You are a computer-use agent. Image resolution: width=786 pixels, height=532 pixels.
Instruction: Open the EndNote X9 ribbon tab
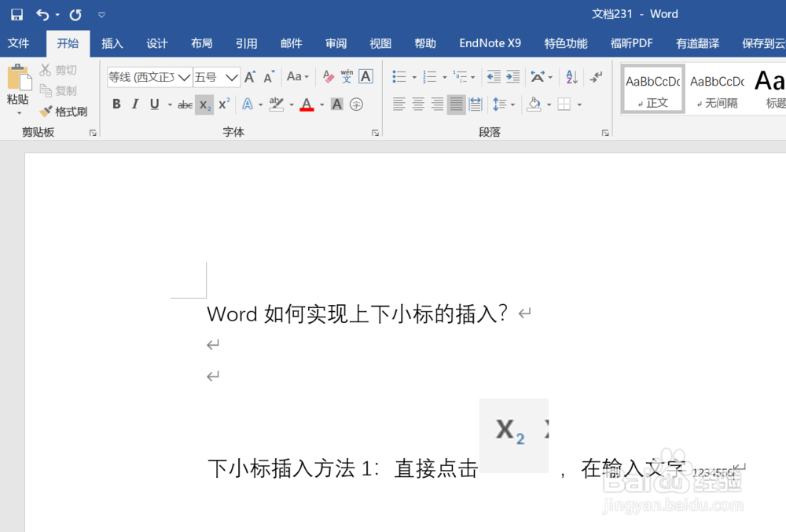pyautogui.click(x=490, y=43)
